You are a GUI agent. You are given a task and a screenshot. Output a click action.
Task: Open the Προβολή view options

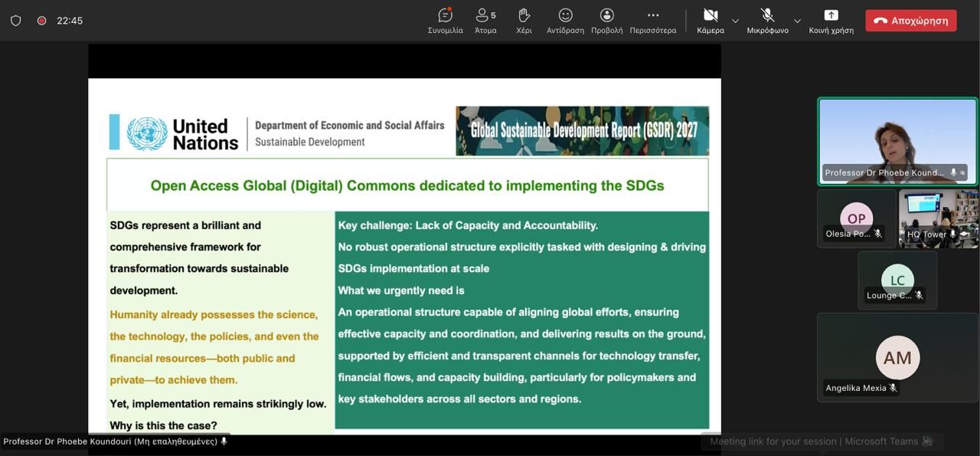[x=606, y=20]
